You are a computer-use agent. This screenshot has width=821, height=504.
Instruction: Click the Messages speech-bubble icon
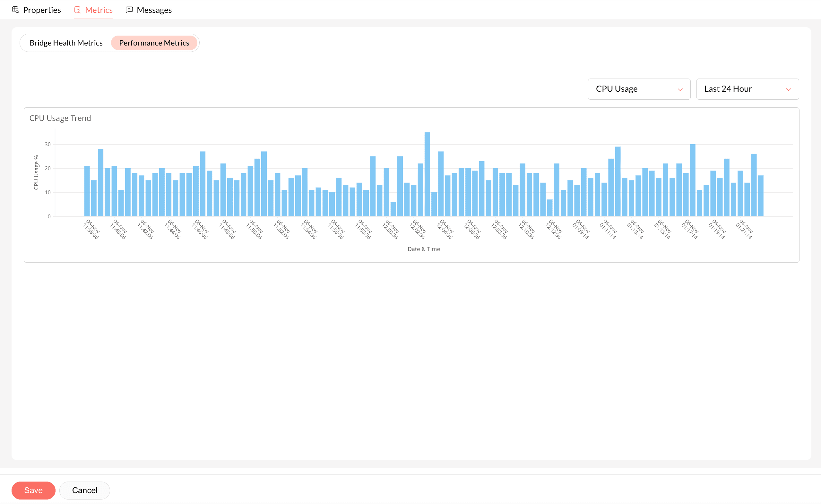[129, 10]
